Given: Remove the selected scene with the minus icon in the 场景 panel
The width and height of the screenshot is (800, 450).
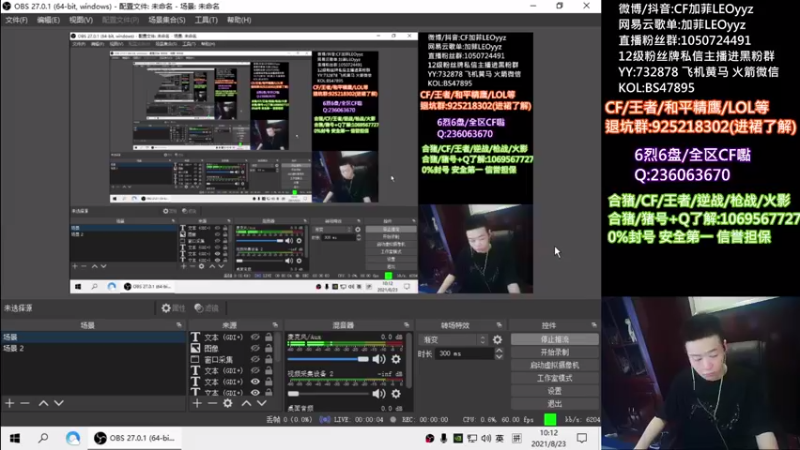Looking at the screenshot, I should coord(25,403).
